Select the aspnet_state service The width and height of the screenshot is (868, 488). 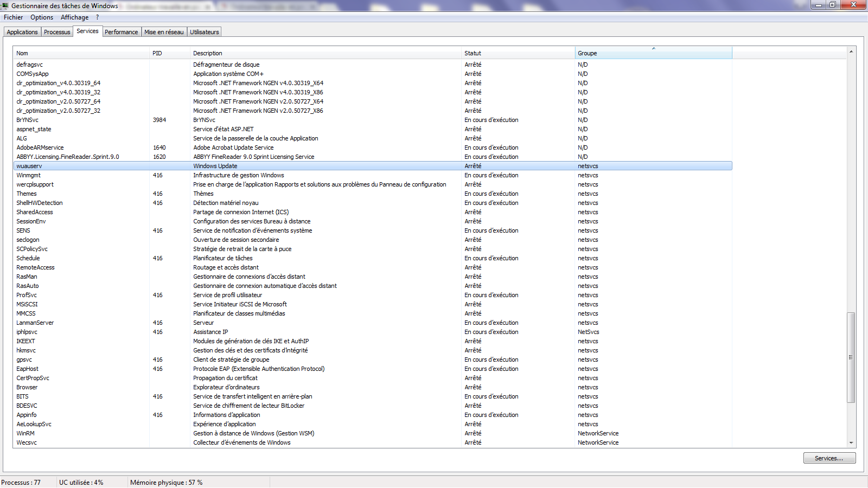pos(373,129)
